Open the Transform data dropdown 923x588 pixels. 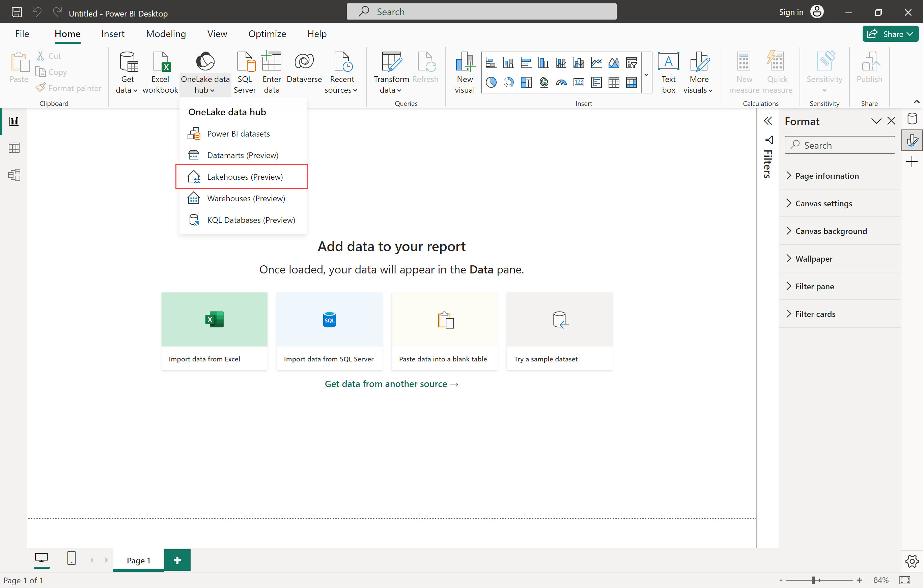[391, 73]
